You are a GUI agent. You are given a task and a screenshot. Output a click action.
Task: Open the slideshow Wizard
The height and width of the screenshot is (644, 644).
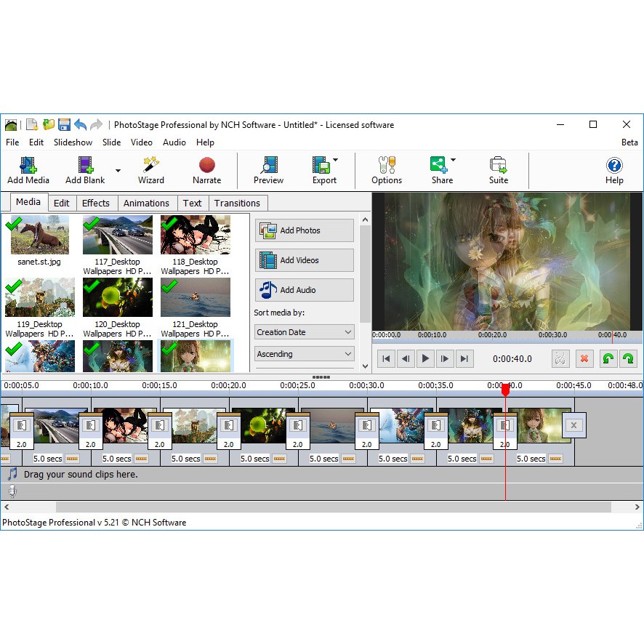[x=151, y=170]
